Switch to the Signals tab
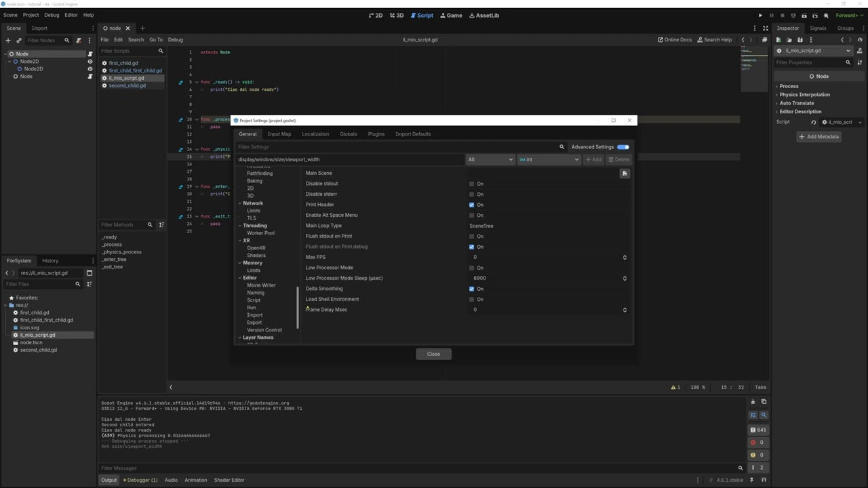The width and height of the screenshot is (868, 488). coord(818,28)
